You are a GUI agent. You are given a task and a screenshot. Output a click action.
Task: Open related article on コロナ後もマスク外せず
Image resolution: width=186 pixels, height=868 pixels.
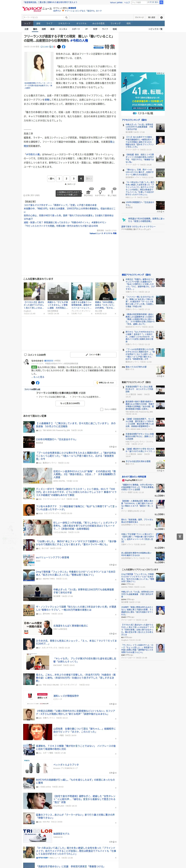coord(60,205)
